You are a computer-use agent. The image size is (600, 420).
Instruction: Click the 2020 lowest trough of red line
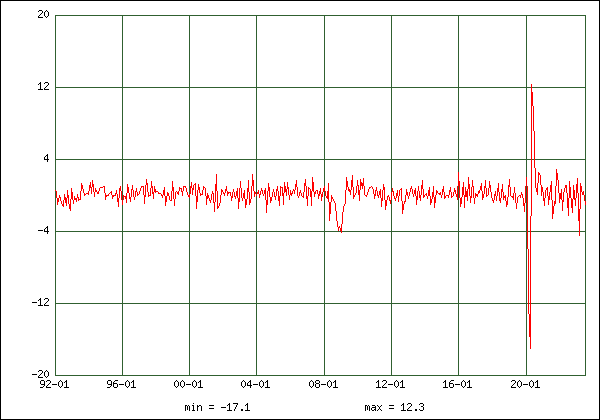pos(530,348)
